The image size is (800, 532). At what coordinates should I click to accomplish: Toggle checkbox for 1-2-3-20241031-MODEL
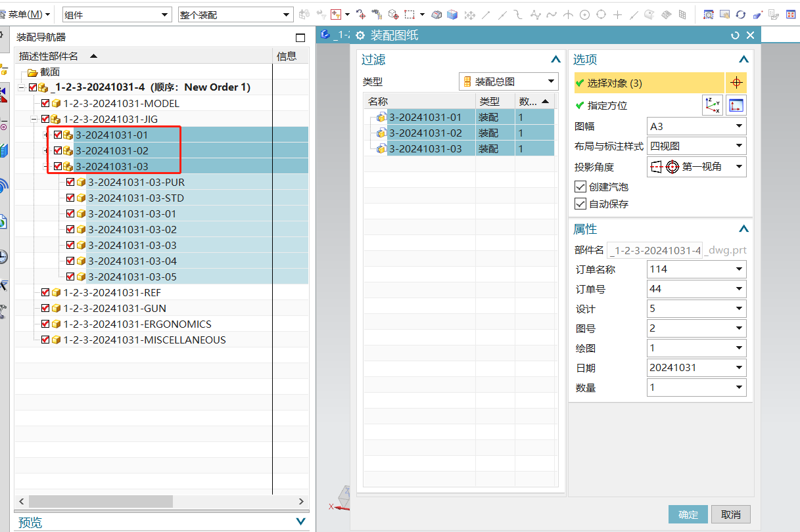tap(45, 103)
